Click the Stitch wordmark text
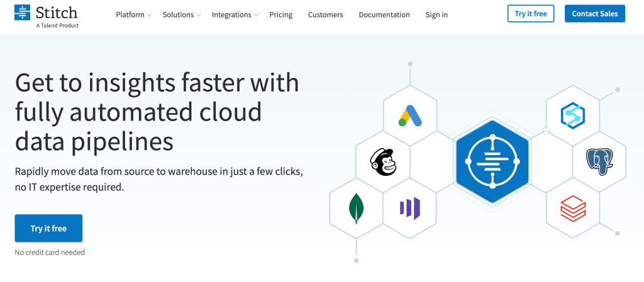 (56, 13)
